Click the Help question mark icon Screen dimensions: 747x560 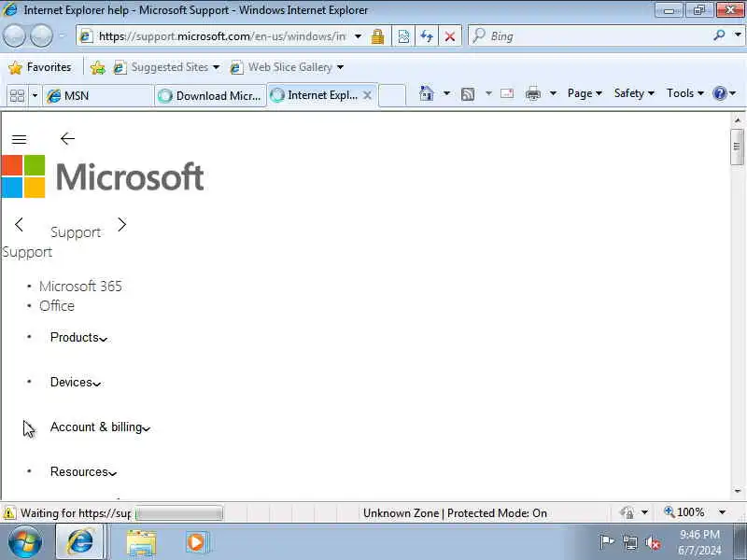pyautogui.click(x=720, y=93)
